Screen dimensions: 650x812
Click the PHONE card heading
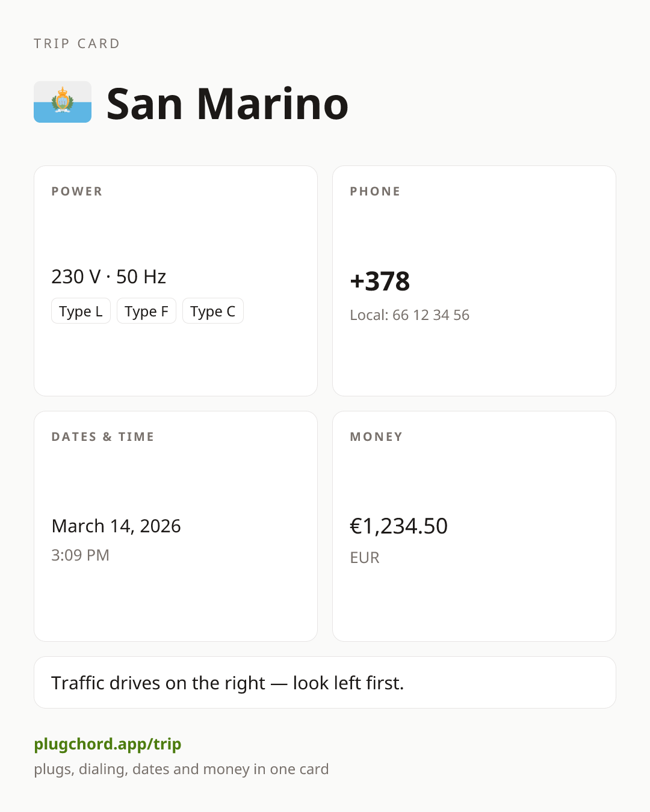coord(376,191)
